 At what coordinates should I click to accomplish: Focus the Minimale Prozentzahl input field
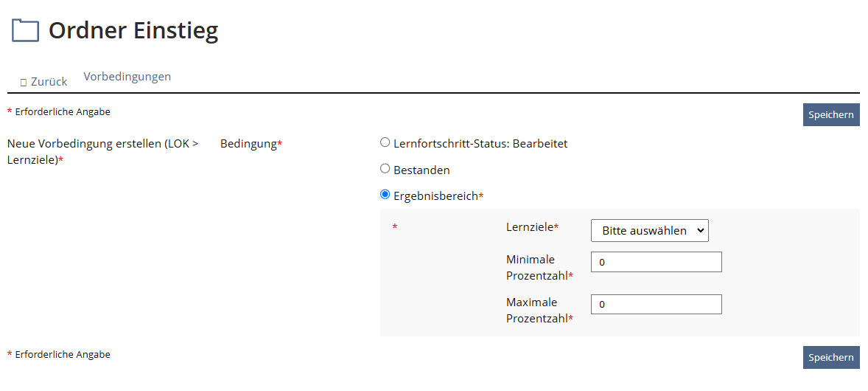656,262
